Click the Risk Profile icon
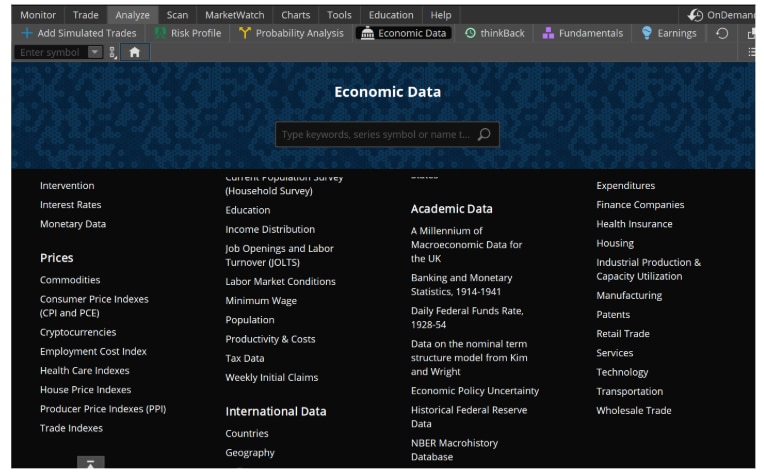764x472 pixels. click(160, 33)
